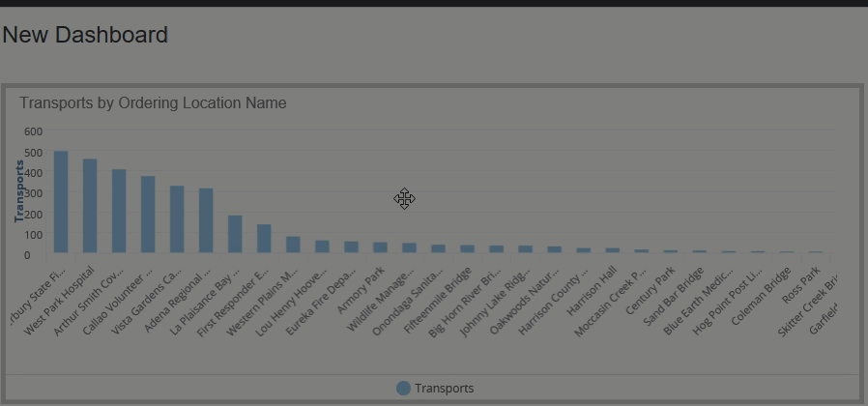Click the Coleman Bridge axis label
The height and width of the screenshot is (406, 868).
point(765,294)
